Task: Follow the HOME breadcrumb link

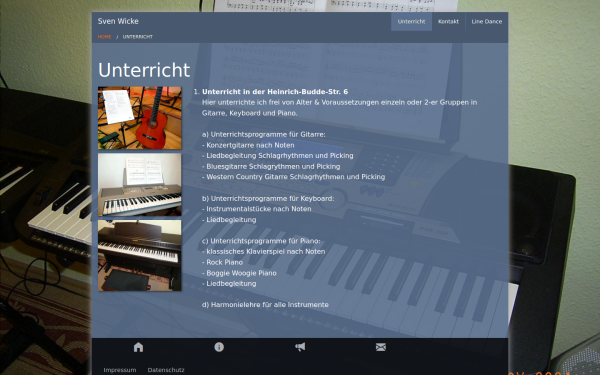Action: click(x=104, y=37)
